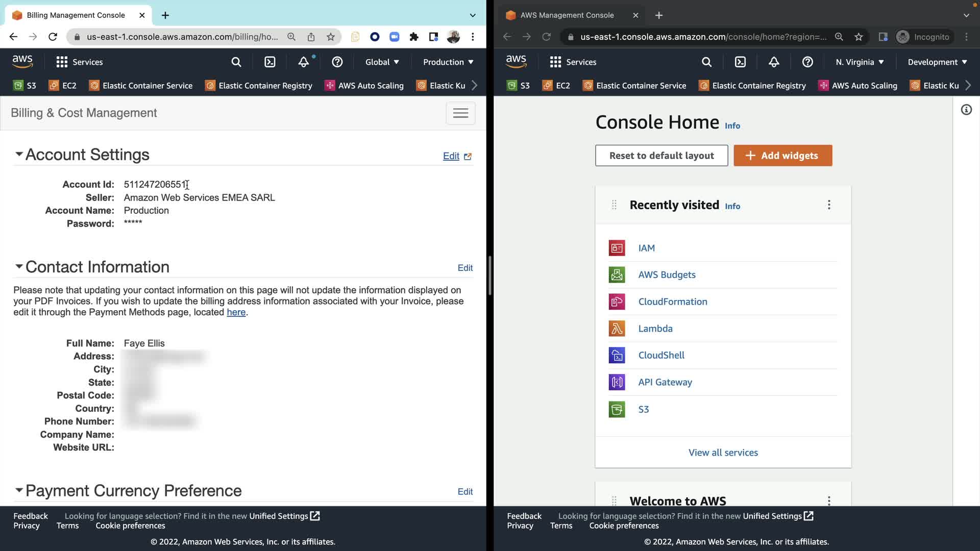This screenshot has width=980, height=551.
Task: Open CloudShell icon in left console header
Action: point(269,62)
